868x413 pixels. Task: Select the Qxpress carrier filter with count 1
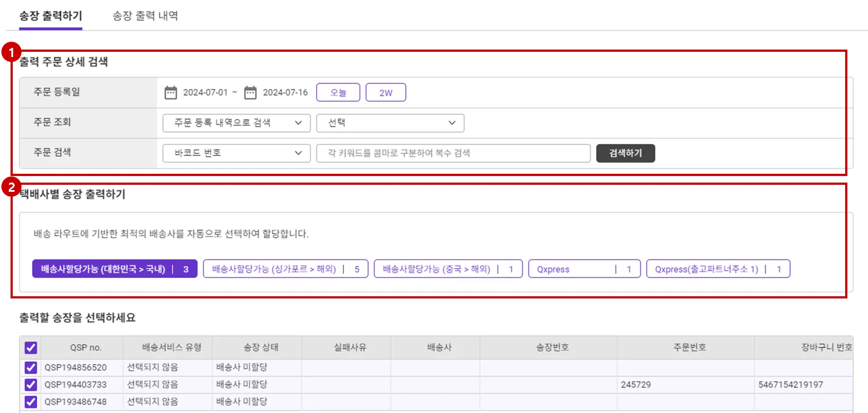584,269
